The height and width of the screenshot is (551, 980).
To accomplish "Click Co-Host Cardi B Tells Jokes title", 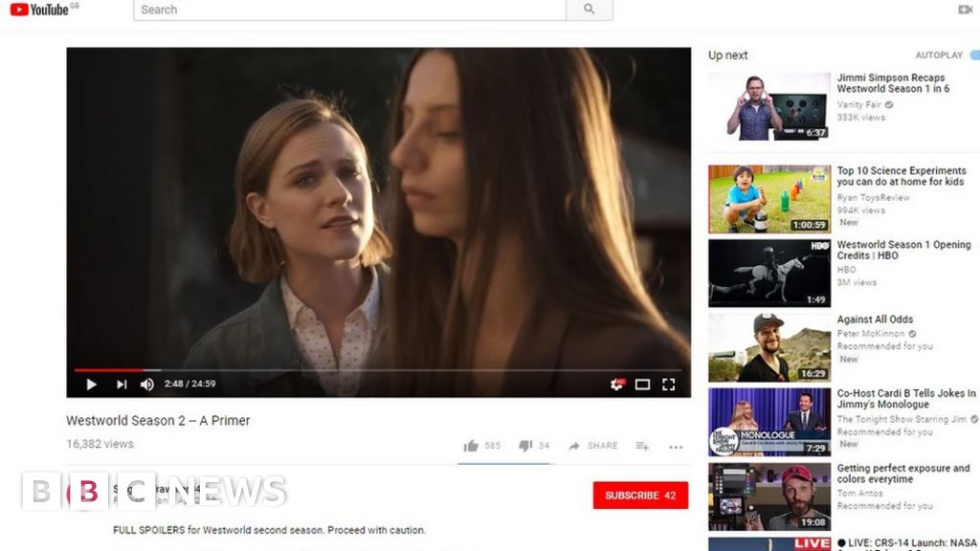I will click(x=906, y=399).
